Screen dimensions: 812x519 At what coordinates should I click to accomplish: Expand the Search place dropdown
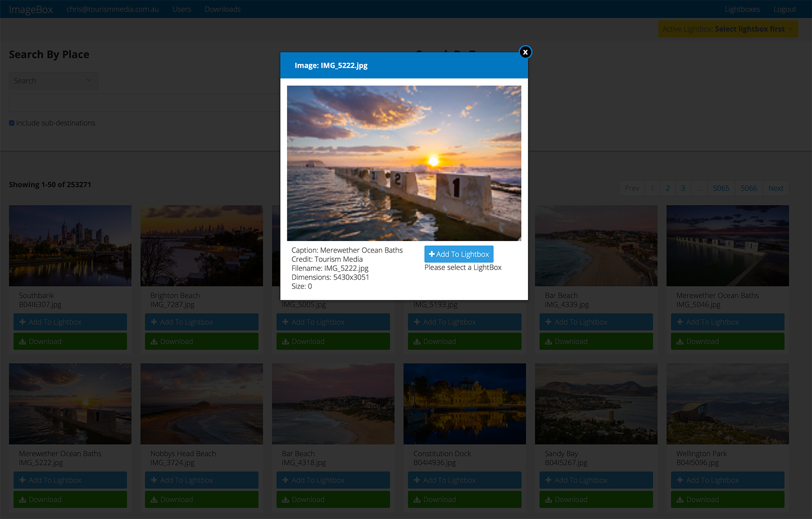(x=54, y=81)
